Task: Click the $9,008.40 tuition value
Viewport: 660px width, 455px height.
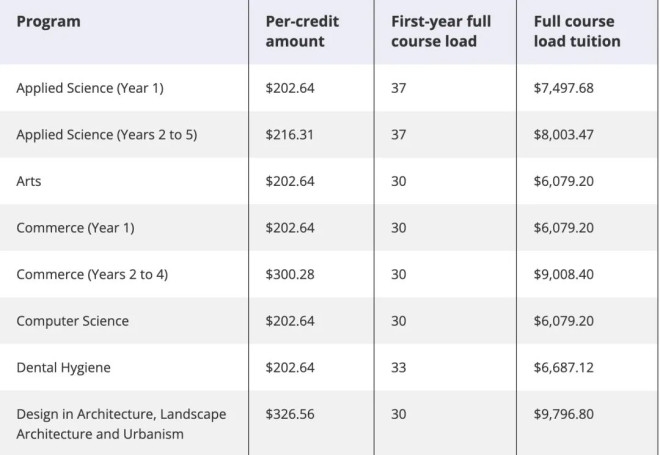Action: 563,275
